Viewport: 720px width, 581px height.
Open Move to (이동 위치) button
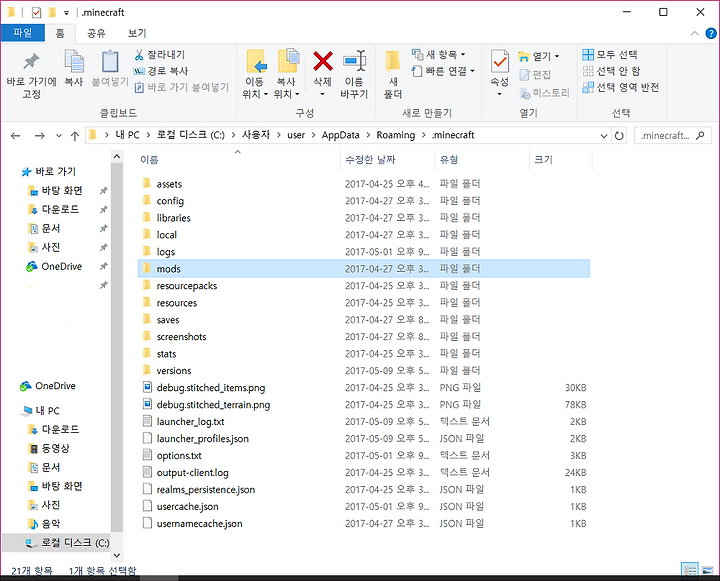[x=255, y=73]
